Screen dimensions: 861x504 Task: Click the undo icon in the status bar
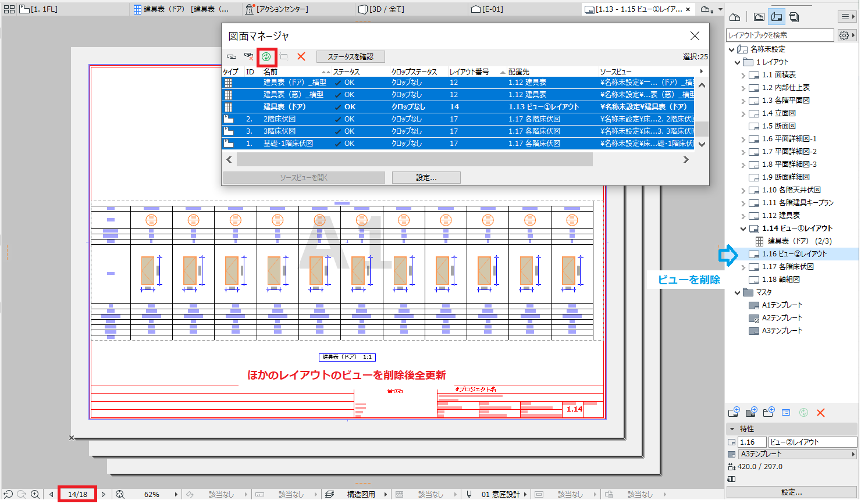click(8, 494)
